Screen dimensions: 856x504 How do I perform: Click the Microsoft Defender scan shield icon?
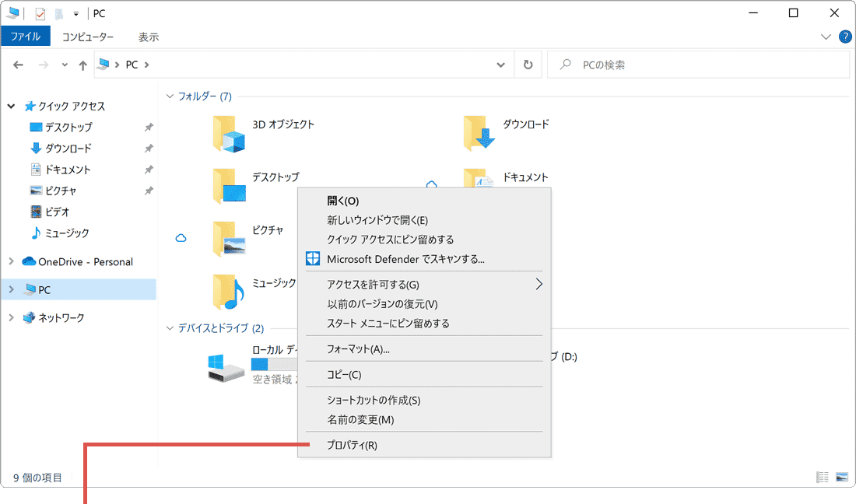point(314,259)
